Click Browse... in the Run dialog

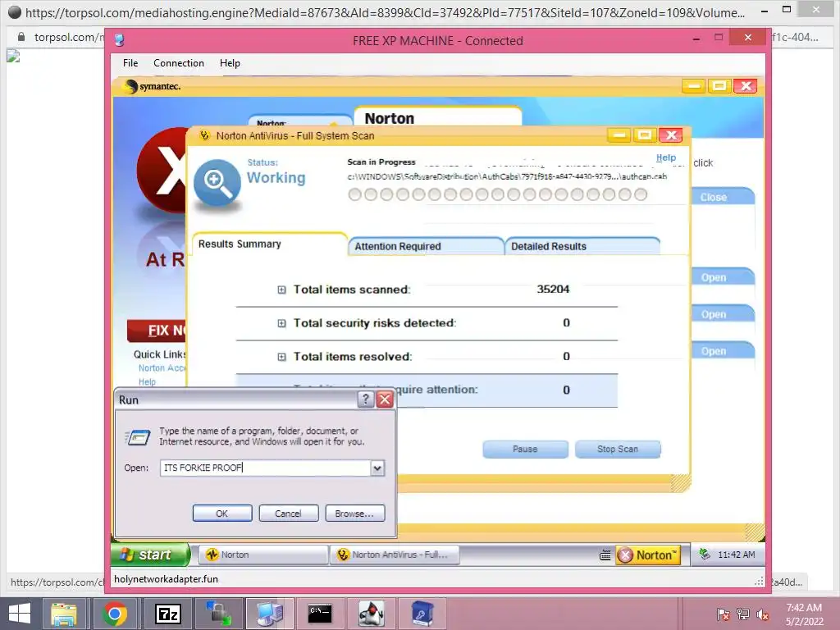pos(354,514)
